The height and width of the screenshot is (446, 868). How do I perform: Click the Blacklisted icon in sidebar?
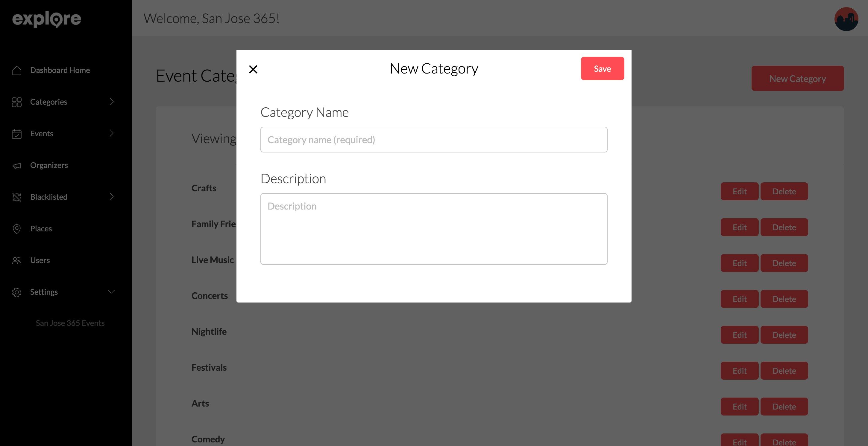point(16,197)
